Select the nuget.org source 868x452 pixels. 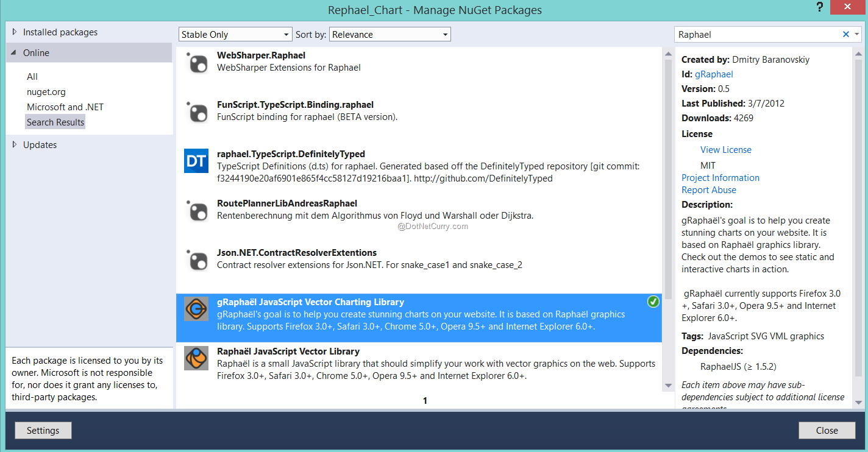click(x=46, y=91)
